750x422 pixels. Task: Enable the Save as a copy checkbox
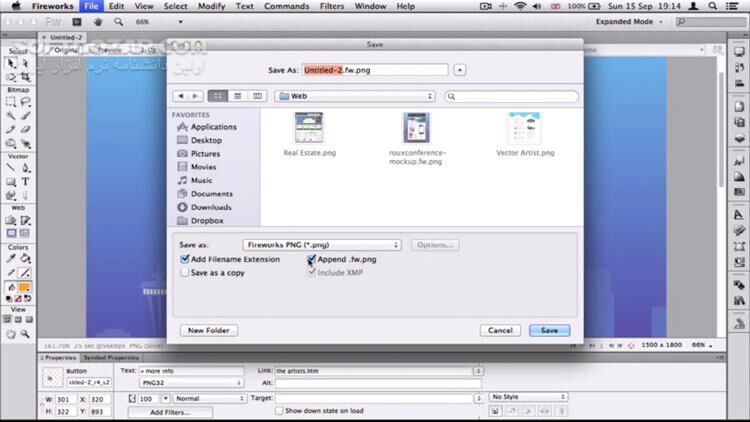185,272
